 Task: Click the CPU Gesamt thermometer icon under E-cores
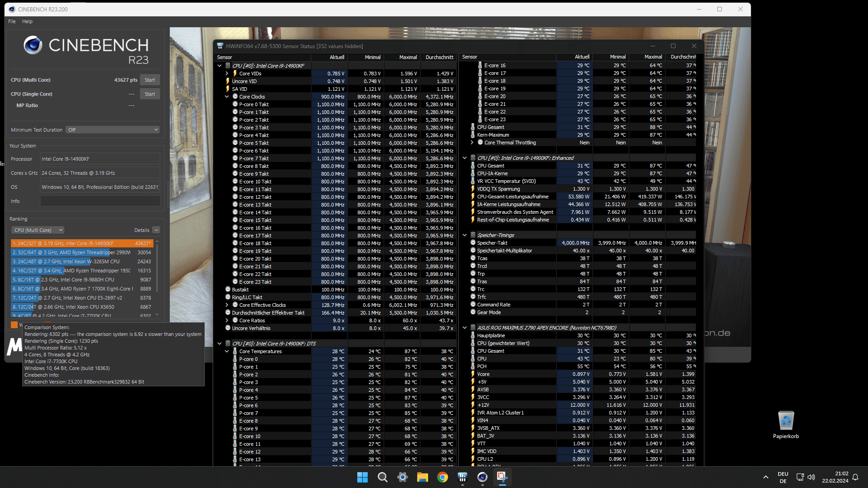tap(473, 127)
